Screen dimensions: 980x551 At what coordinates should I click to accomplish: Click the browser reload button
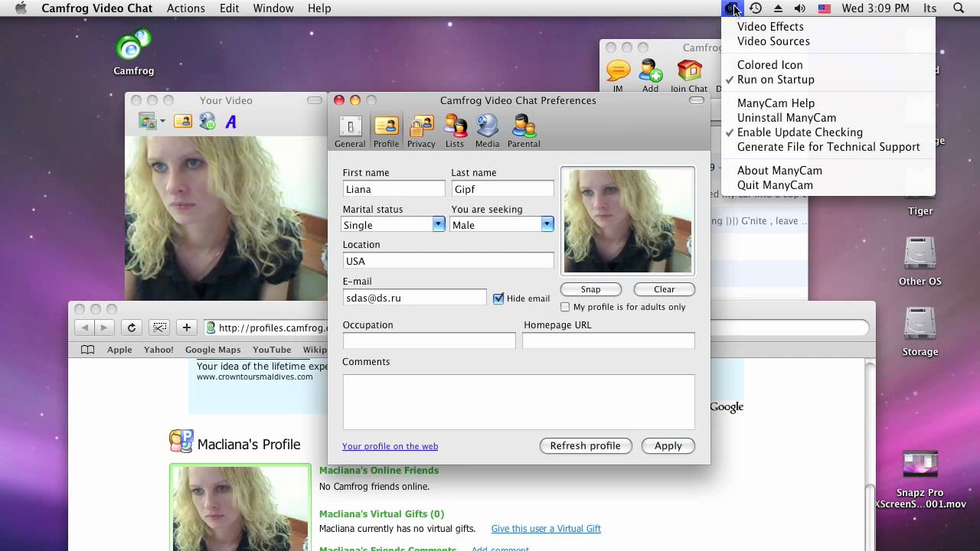point(132,328)
